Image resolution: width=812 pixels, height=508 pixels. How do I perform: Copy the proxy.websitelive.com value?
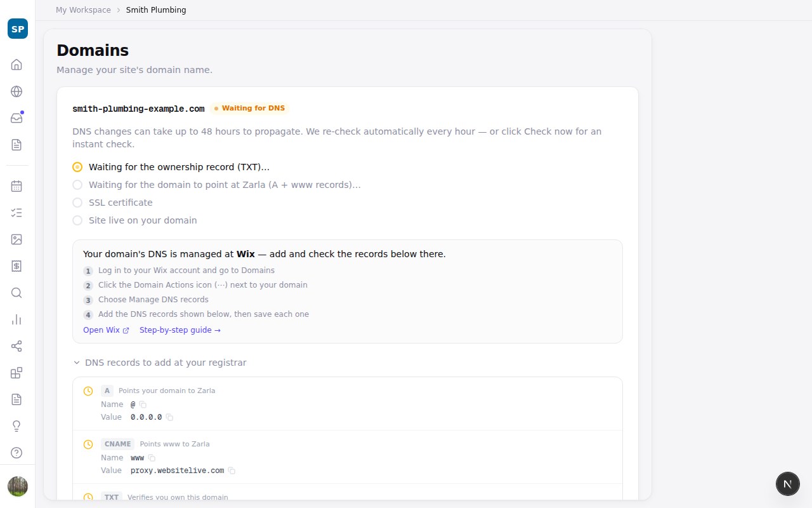coord(232,471)
